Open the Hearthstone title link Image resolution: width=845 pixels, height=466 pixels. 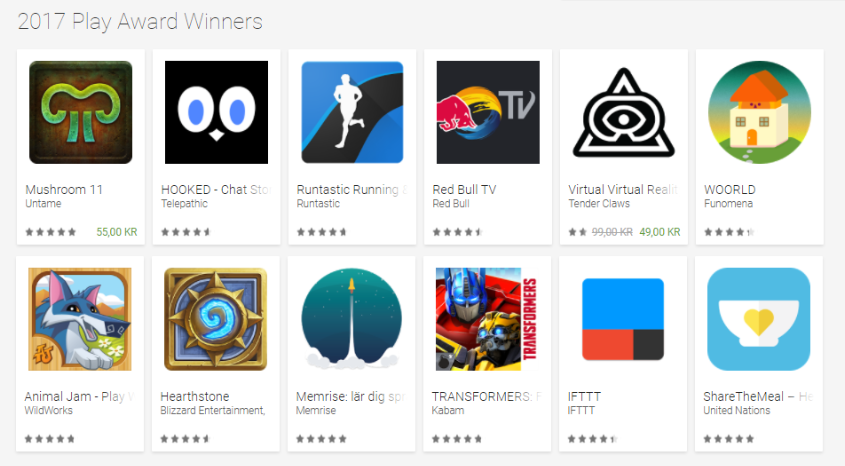pyautogui.click(x=195, y=397)
